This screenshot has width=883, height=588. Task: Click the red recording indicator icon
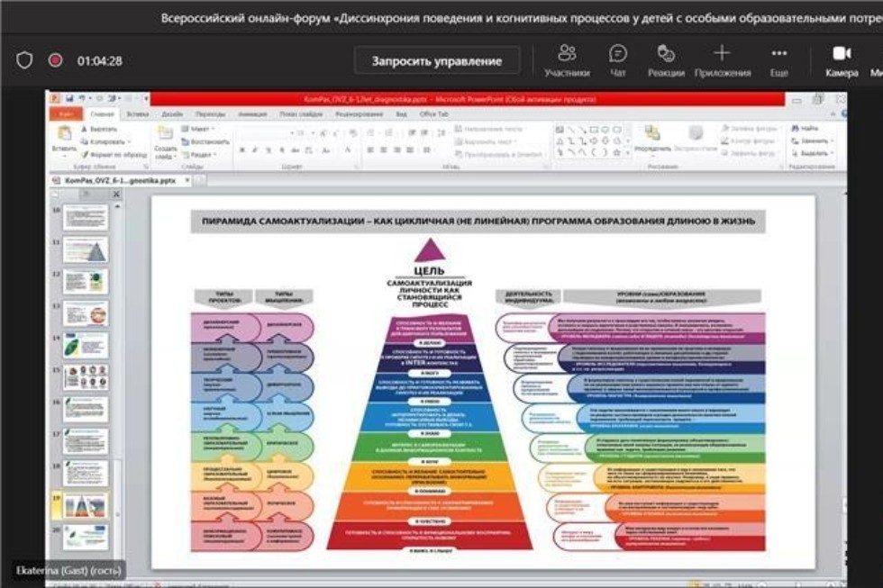click(x=55, y=60)
